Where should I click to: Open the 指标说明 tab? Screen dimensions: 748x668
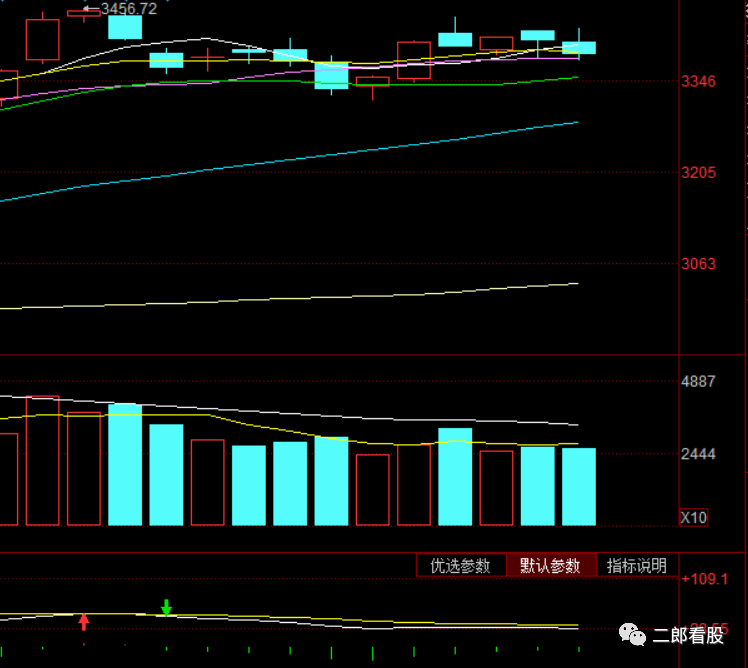637,566
